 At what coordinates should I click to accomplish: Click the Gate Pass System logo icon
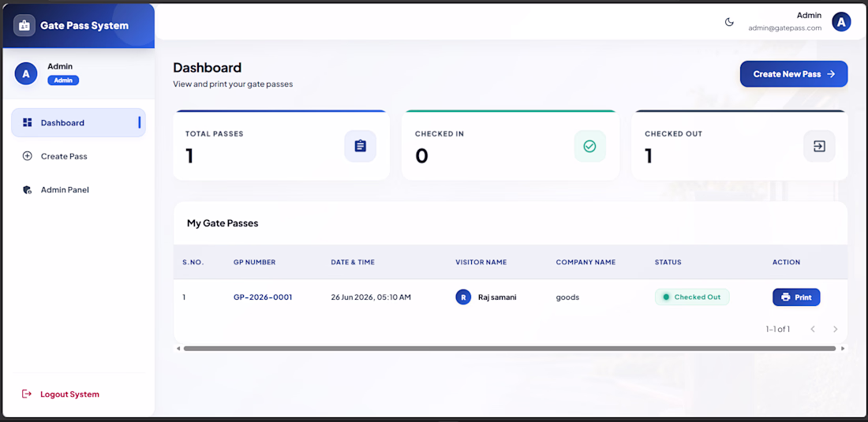[x=24, y=25]
